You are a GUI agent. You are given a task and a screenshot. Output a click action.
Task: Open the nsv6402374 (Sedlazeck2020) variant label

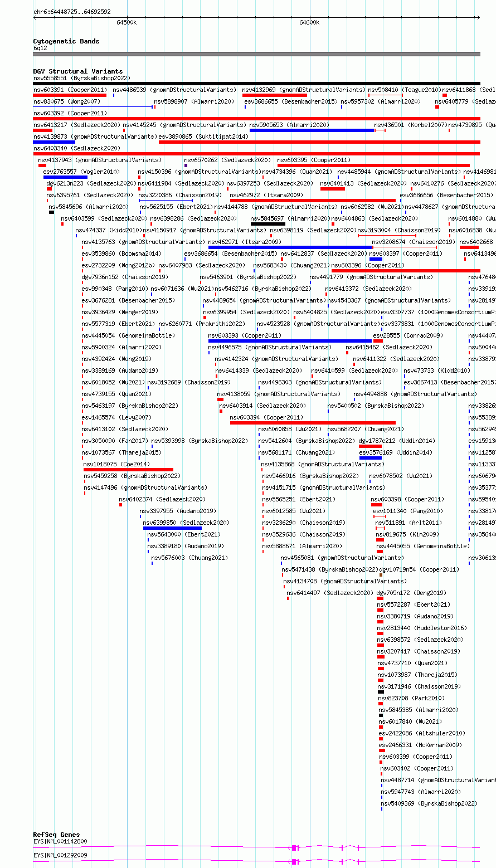[162, 499]
